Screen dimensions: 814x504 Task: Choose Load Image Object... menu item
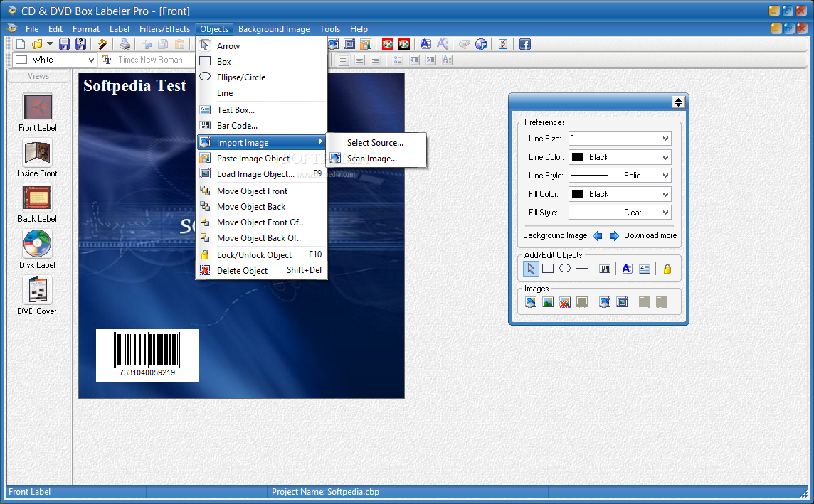click(262, 173)
